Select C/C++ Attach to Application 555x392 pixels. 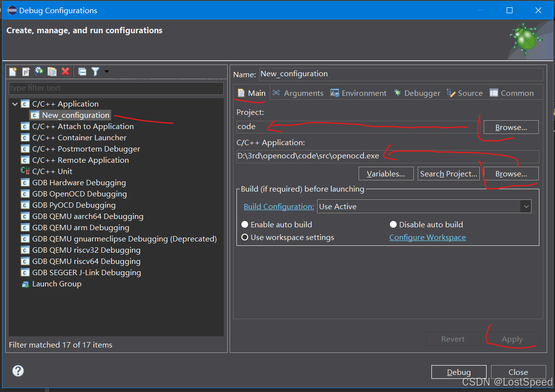pos(83,127)
